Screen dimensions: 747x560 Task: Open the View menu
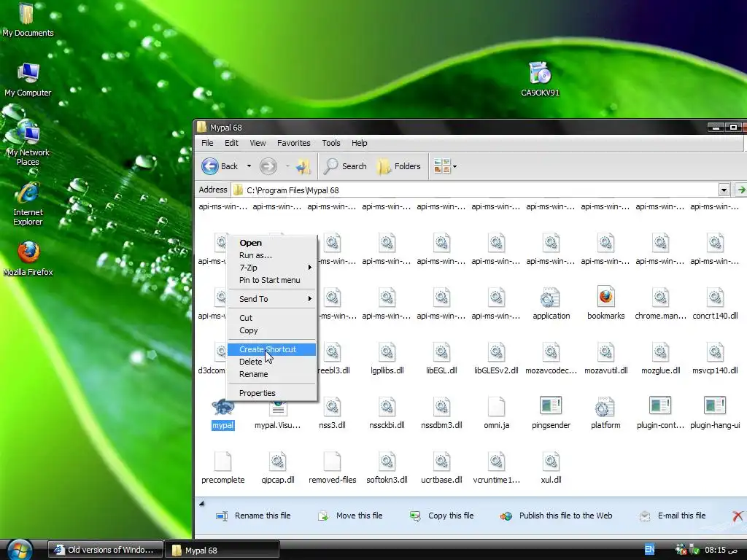[258, 143]
